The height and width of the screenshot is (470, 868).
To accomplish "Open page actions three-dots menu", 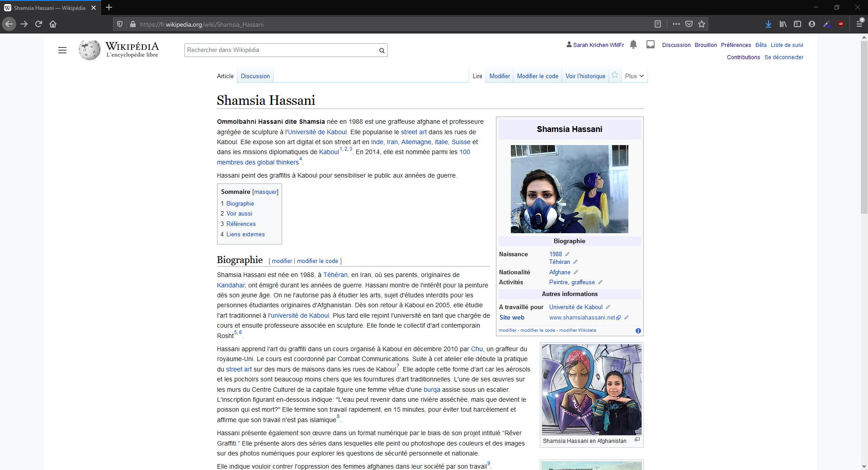I will (x=676, y=24).
